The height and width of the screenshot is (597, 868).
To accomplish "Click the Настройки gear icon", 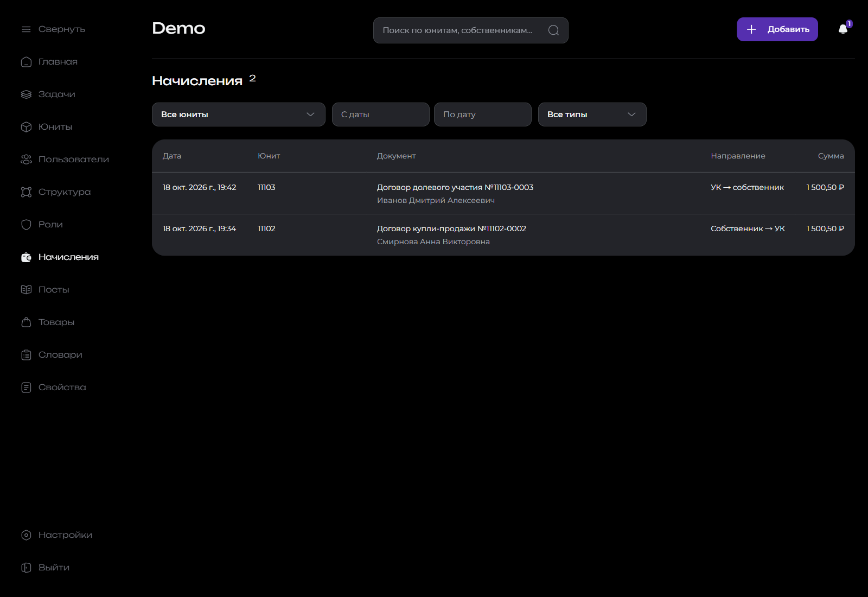I will tap(26, 535).
